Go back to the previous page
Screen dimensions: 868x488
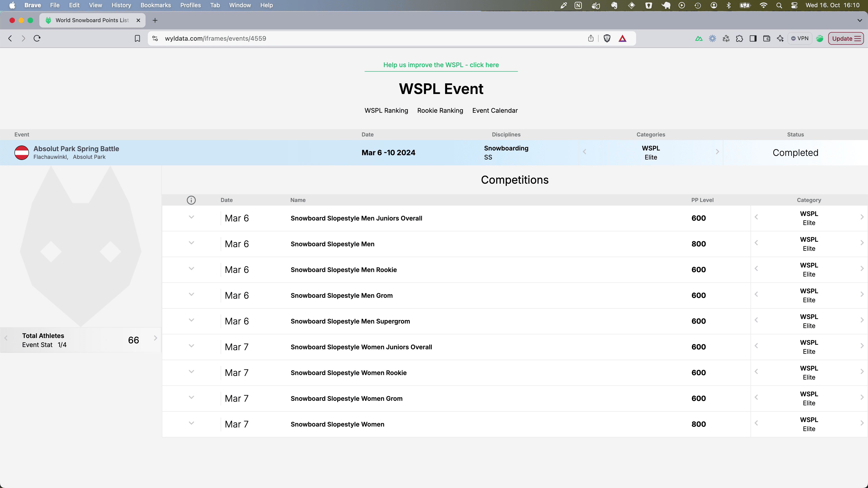[10, 38]
